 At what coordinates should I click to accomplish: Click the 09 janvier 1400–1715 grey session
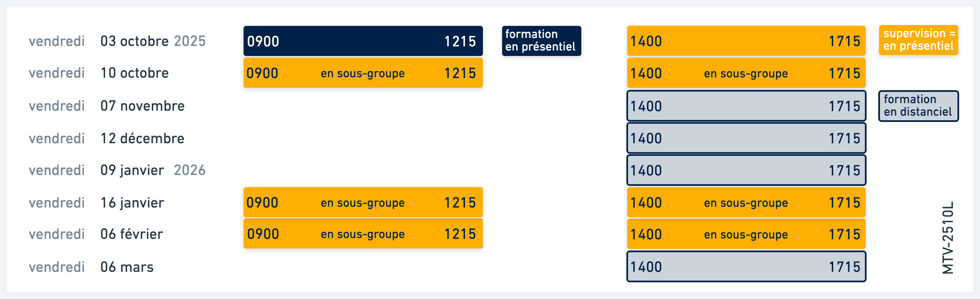click(x=746, y=170)
